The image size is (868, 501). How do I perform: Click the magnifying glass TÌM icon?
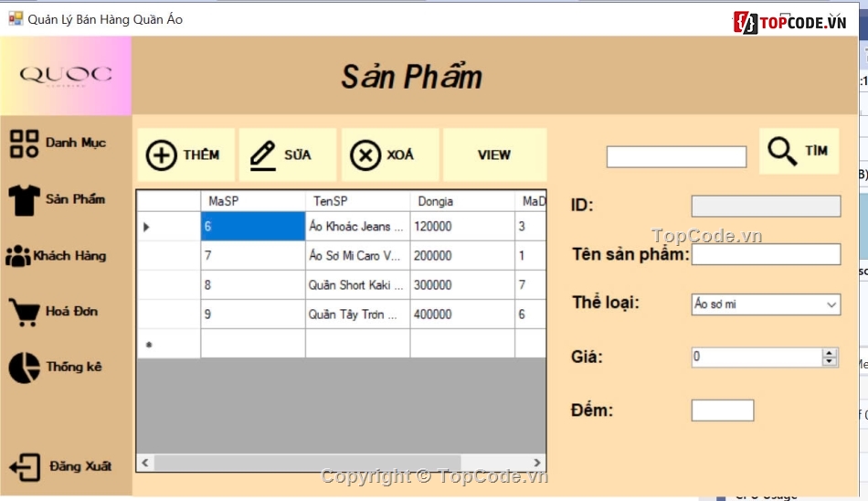pyautogui.click(x=782, y=151)
